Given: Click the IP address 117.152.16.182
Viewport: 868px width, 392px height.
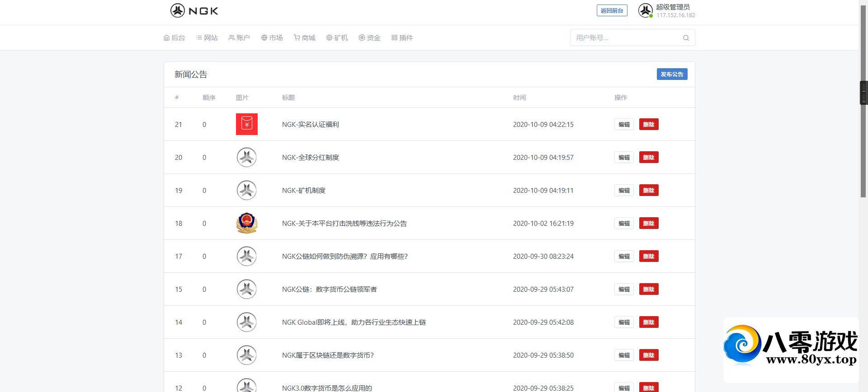Looking at the screenshot, I should pyautogui.click(x=676, y=15).
